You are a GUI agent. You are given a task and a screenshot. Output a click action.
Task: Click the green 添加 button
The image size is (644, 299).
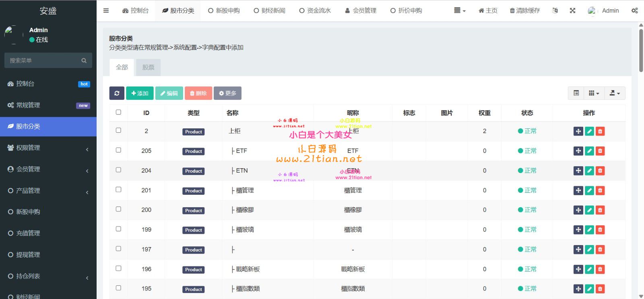tap(140, 93)
